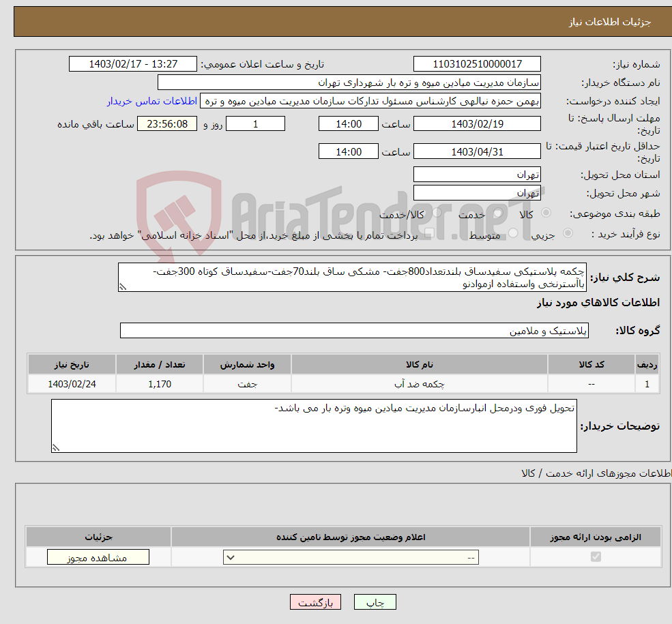Click the announcement date field 1403/02/17 - 13:27
The height and width of the screenshot is (624, 672).
[133, 64]
